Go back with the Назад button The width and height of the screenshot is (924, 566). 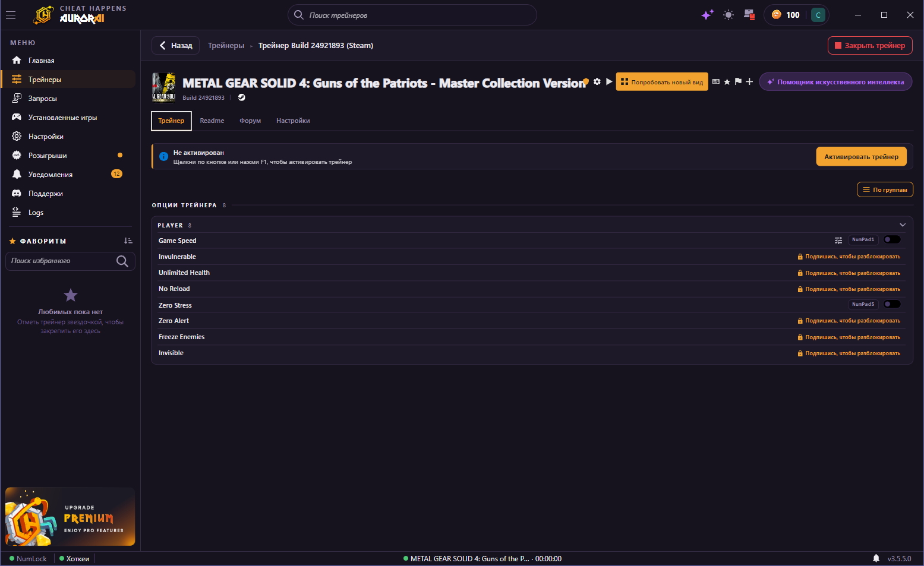coord(176,46)
